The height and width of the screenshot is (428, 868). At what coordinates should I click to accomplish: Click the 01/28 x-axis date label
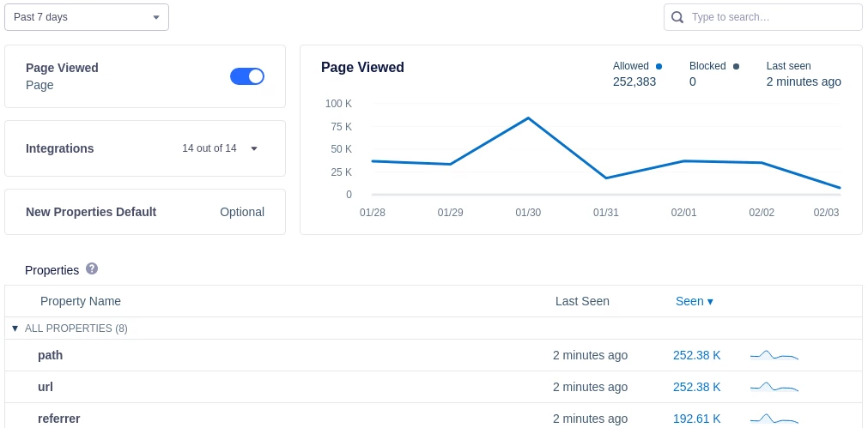(372, 213)
